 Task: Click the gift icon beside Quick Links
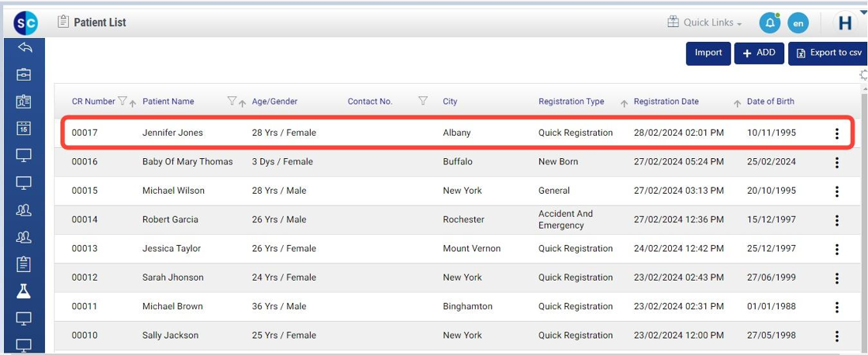[x=673, y=22]
